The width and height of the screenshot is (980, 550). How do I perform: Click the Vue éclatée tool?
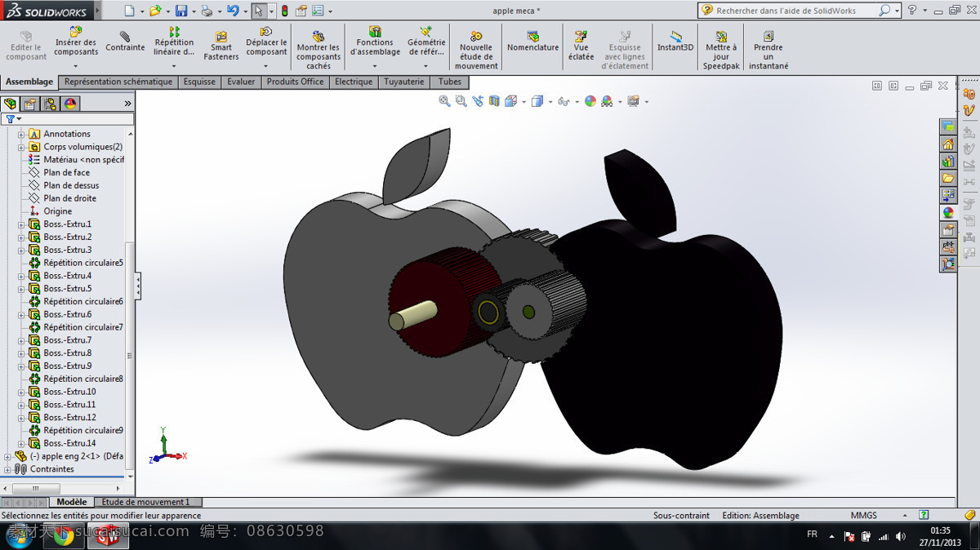tap(581, 46)
